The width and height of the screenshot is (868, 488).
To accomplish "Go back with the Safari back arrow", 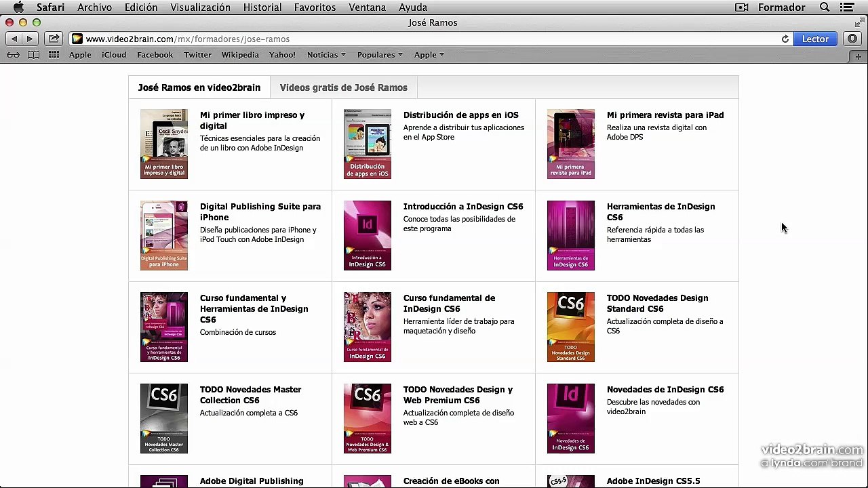I will (x=14, y=39).
